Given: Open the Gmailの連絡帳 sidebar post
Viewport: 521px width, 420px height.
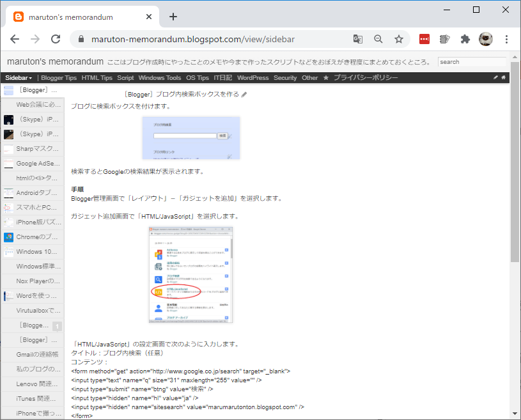Looking at the screenshot, I should [32, 355].
